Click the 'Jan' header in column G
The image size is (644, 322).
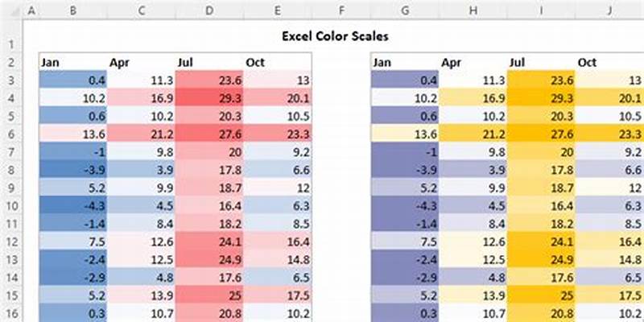[405, 62]
